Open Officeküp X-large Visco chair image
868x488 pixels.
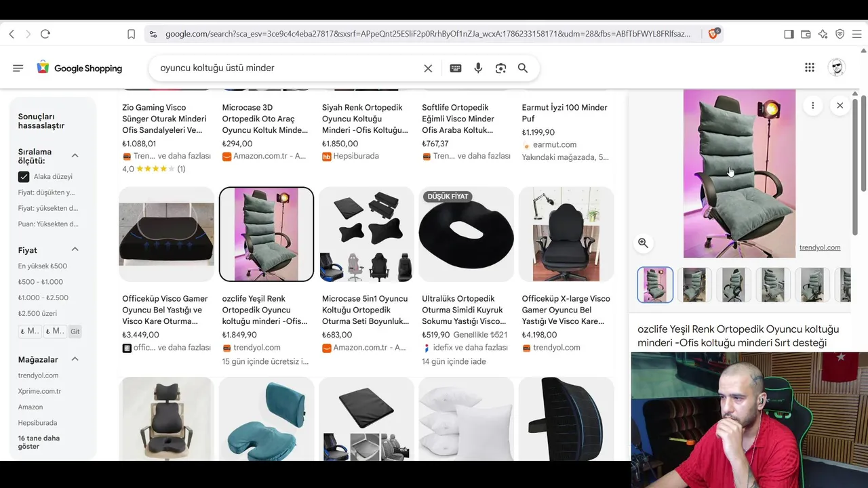tap(566, 234)
